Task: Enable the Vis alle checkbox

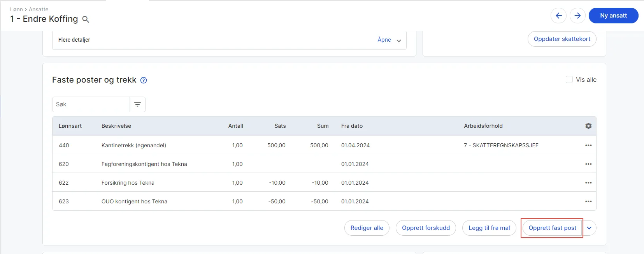Action: coord(569,79)
